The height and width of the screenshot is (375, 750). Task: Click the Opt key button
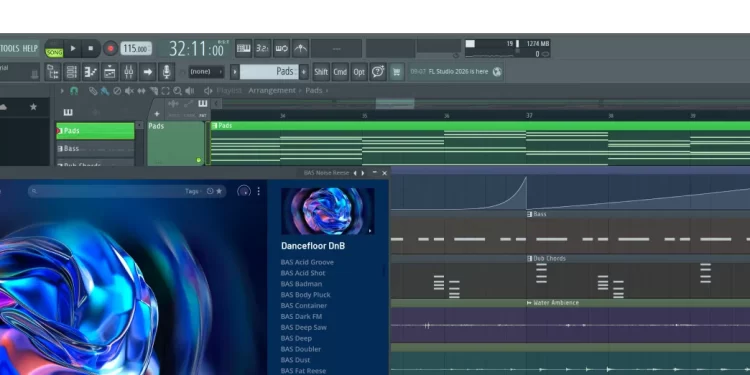tap(359, 72)
